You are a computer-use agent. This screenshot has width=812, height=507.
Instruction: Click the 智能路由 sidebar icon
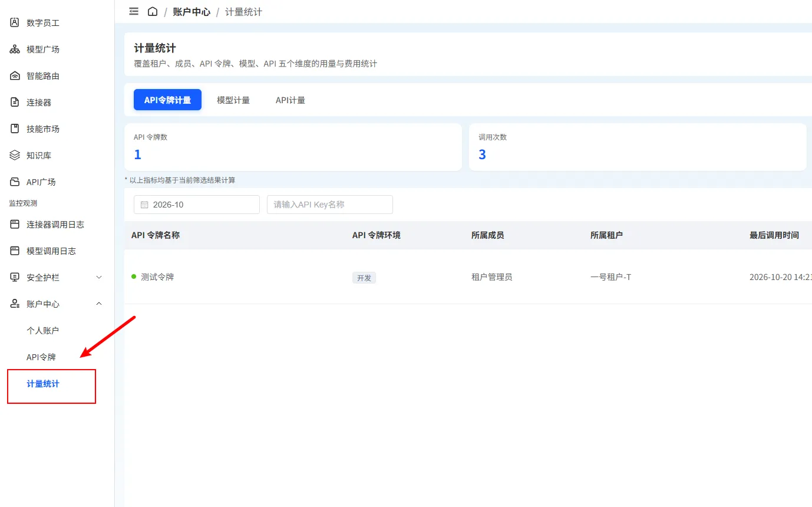tap(15, 75)
